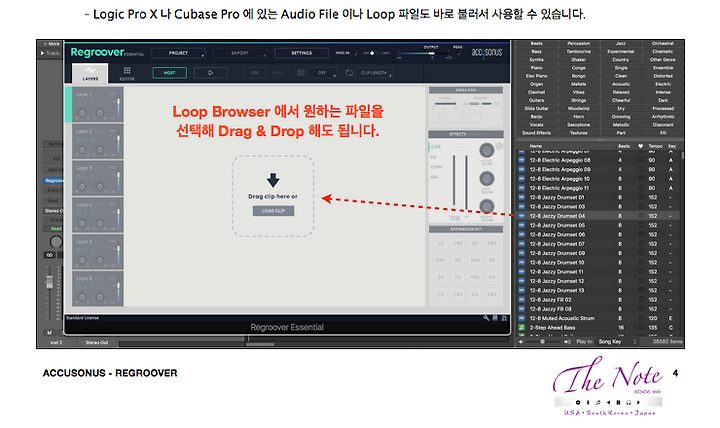Click the channel strip pan knob
The height and width of the screenshot is (428, 720).
(56, 242)
